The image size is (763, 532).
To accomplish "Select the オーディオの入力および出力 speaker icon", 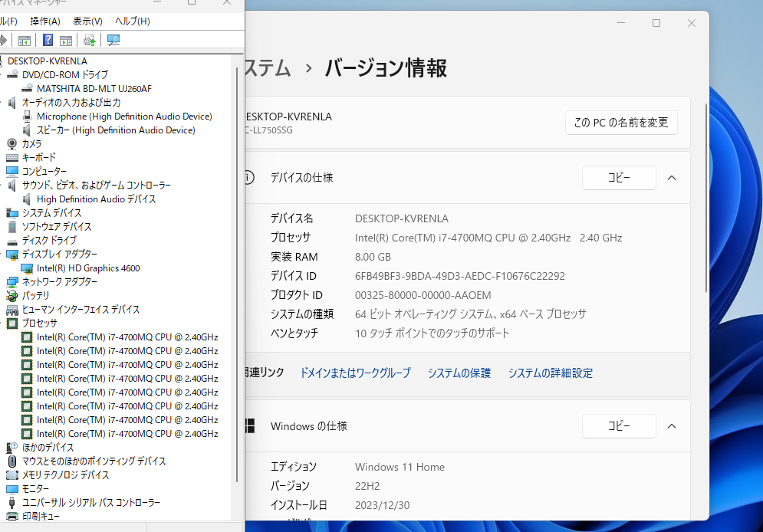I will tap(12, 102).
